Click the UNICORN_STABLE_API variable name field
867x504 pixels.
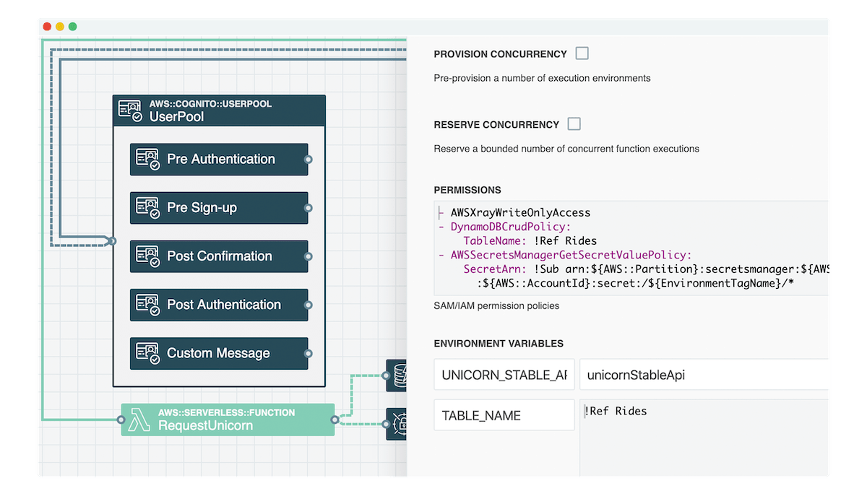pyautogui.click(x=504, y=375)
